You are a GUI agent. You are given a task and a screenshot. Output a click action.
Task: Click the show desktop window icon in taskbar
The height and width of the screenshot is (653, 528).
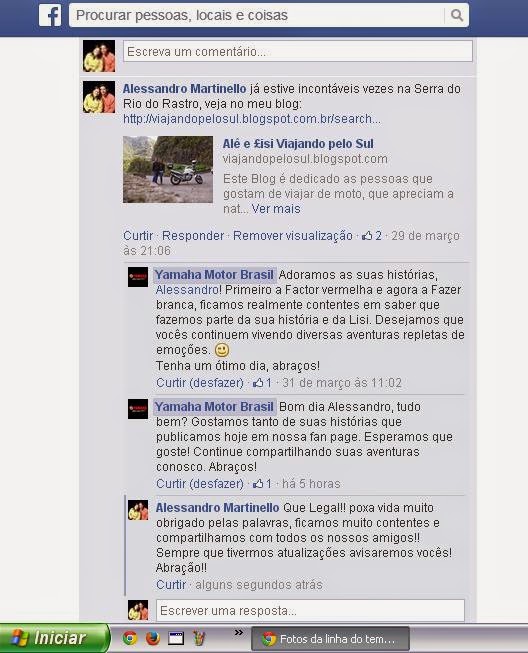coord(176,638)
